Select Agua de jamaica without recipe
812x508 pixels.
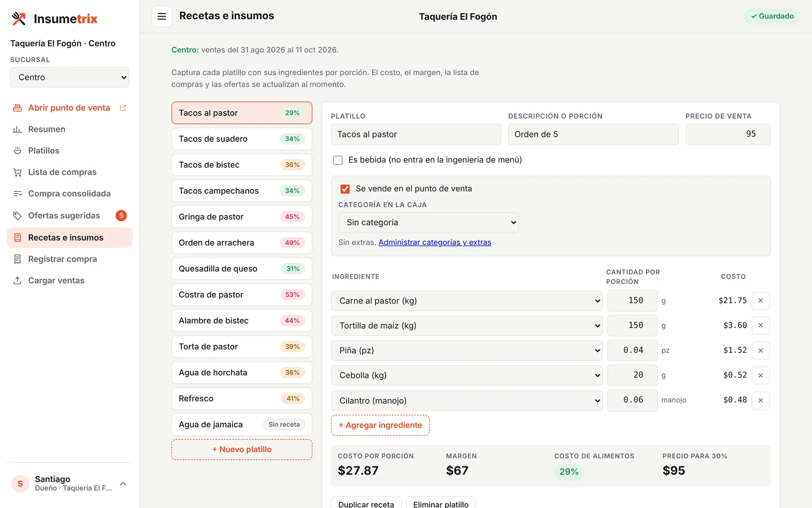[242, 424]
